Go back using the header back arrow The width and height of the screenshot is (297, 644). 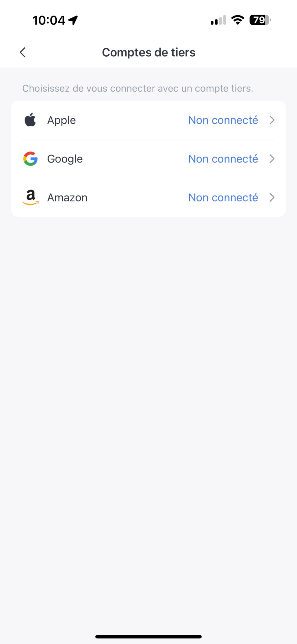23,52
